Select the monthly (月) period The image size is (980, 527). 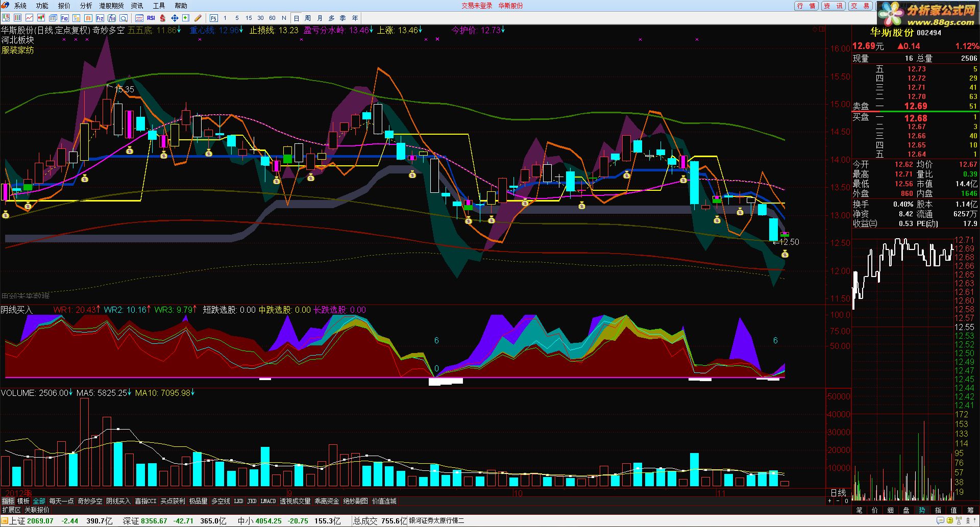click(x=320, y=18)
